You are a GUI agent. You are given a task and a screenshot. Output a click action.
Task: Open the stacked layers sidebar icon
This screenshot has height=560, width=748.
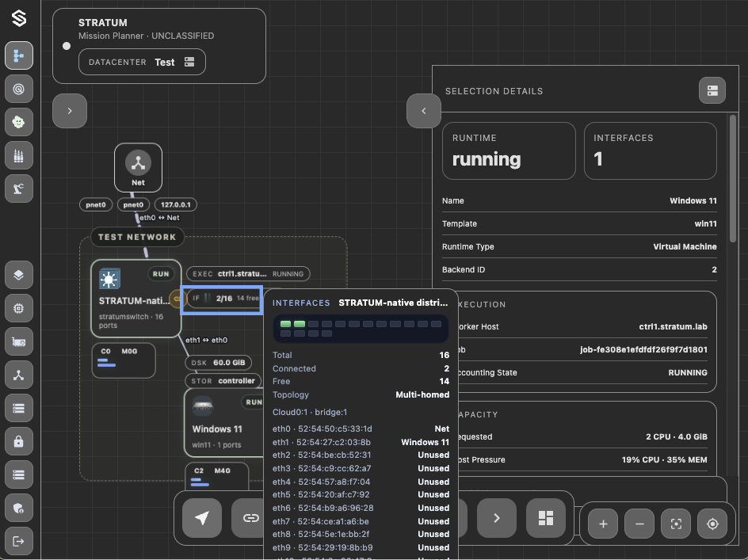19,275
